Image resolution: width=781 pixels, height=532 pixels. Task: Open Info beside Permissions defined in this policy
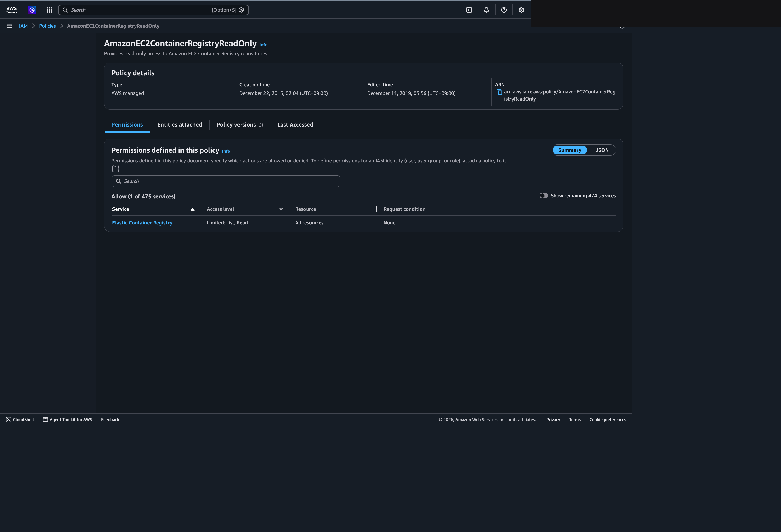[x=226, y=151]
